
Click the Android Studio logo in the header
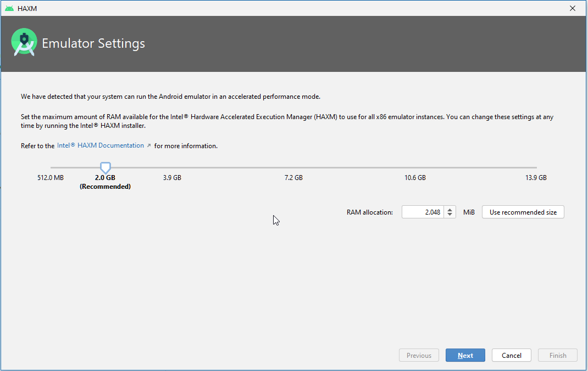[24, 43]
